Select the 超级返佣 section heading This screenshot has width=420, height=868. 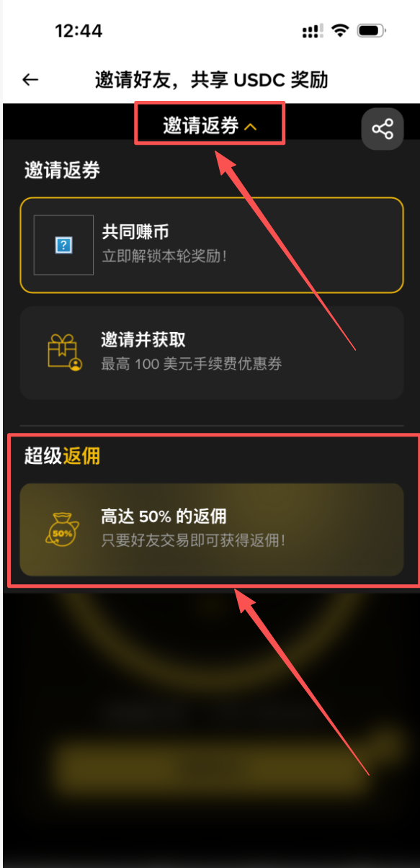pos(62,455)
